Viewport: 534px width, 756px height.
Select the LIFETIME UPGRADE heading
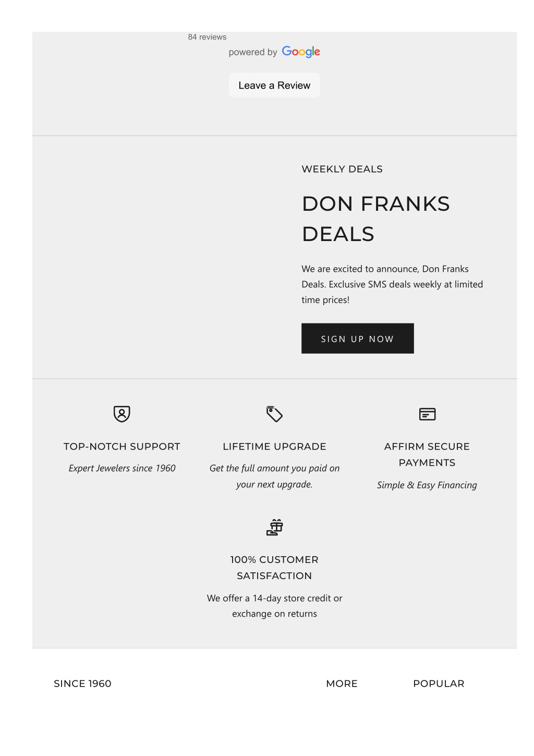[x=274, y=447]
